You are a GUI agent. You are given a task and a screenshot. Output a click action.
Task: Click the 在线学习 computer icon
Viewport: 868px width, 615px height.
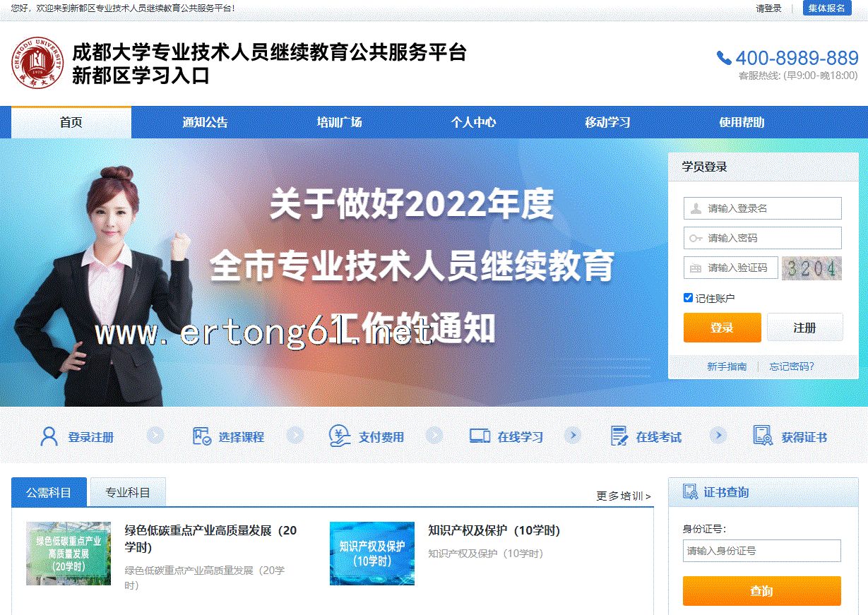tap(480, 436)
